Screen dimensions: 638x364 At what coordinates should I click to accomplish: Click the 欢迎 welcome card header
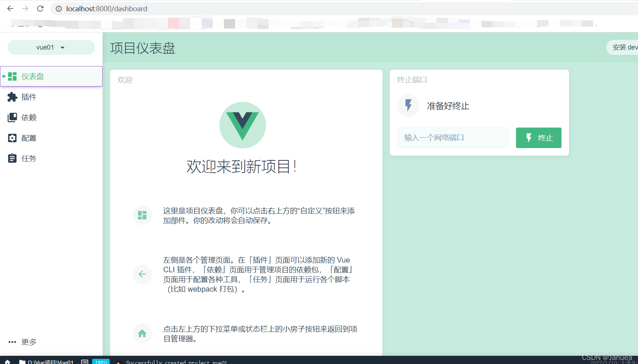125,80
